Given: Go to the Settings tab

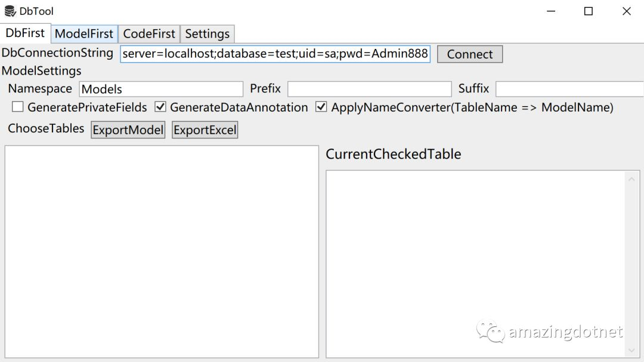Looking at the screenshot, I should tap(208, 33).
